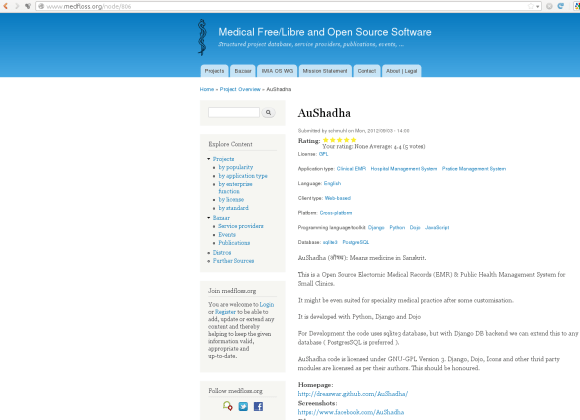Screen dimensions: 580x420
Task: Open the Facebook follow icon
Action: coord(258,406)
